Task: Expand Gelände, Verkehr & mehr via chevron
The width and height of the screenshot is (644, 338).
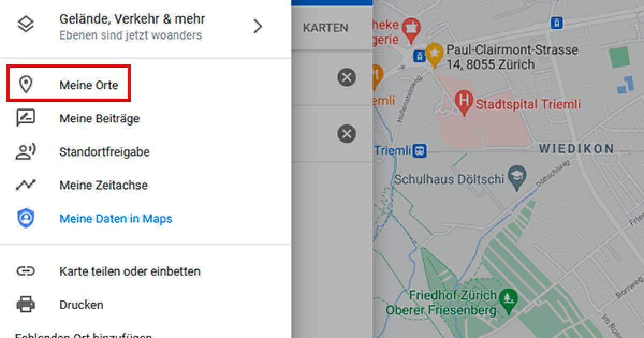Action: point(258,26)
